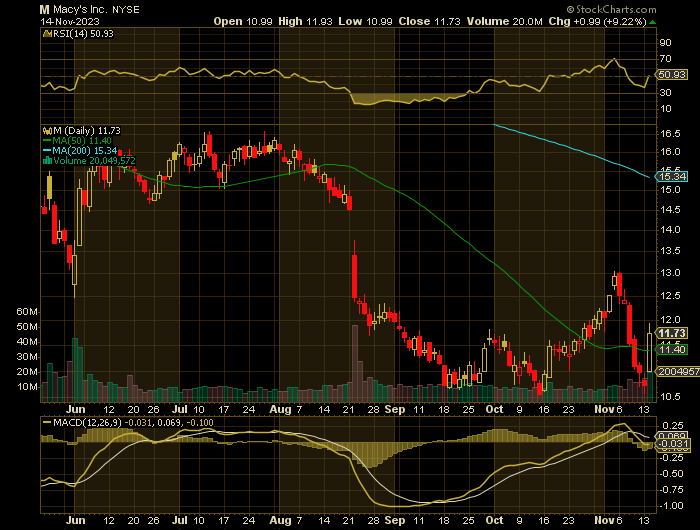This screenshot has height=530, width=700.
Task: Click the Aug label on the price panel date axis
Action: [x=280, y=409]
